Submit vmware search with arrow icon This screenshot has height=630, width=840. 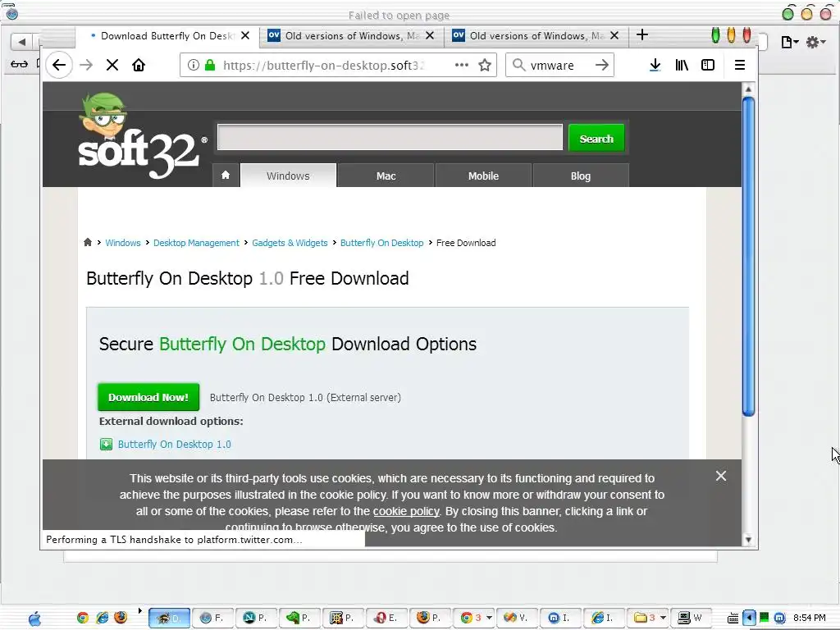pos(602,66)
